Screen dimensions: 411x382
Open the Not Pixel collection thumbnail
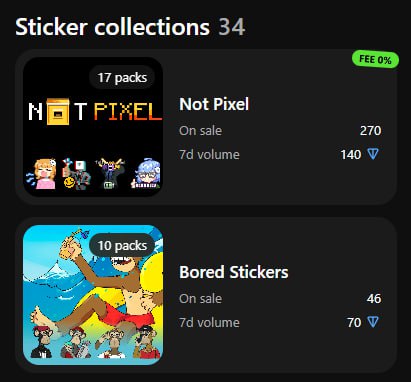point(93,127)
